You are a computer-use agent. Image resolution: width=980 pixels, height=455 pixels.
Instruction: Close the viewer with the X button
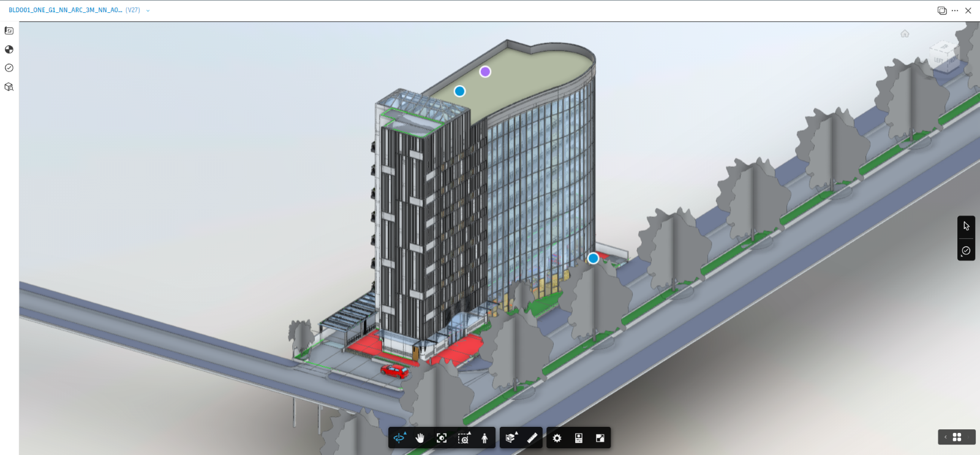pyautogui.click(x=968, y=10)
